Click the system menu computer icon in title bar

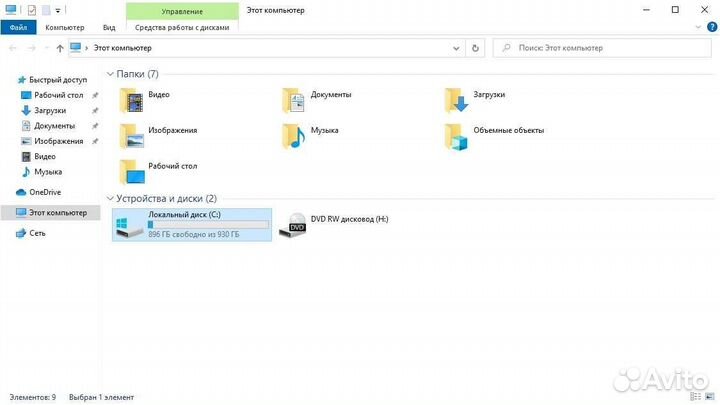tap(11, 10)
